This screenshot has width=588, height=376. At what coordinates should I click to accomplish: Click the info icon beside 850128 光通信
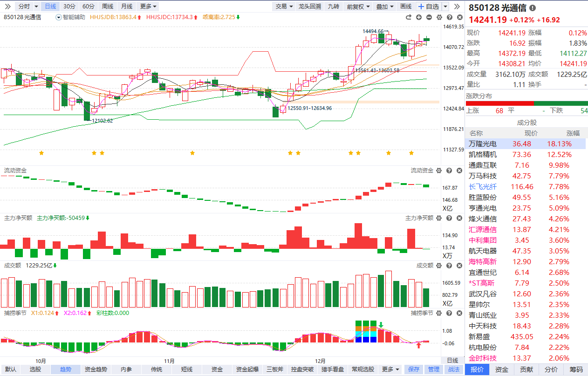point(533,8)
